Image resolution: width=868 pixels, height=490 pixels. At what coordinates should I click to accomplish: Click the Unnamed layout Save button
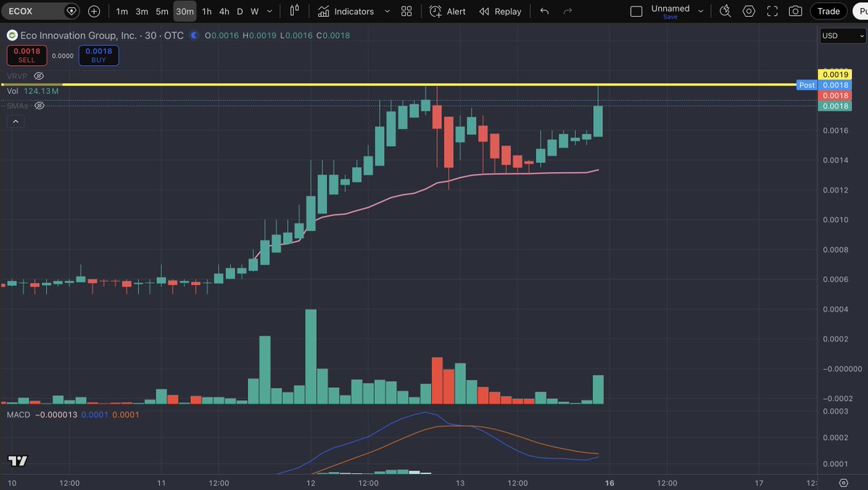click(671, 17)
